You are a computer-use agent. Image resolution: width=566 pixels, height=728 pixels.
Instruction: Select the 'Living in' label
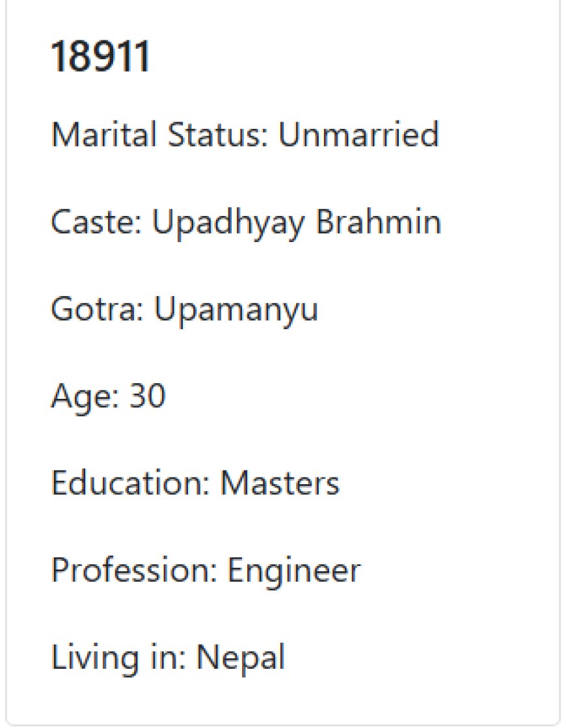[x=118, y=658]
